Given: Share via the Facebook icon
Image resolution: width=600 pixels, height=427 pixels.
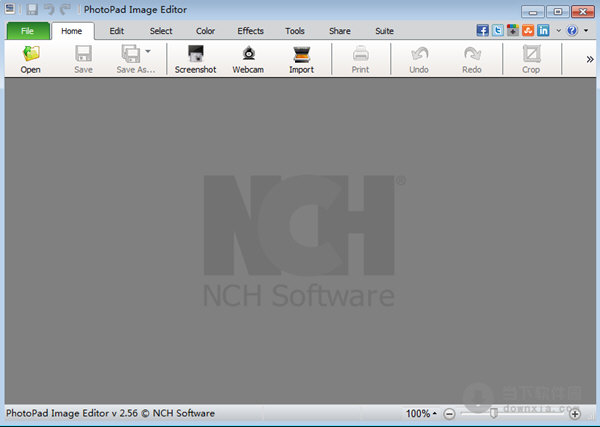Looking at the screenshot, I should click(x=482, y=30).
